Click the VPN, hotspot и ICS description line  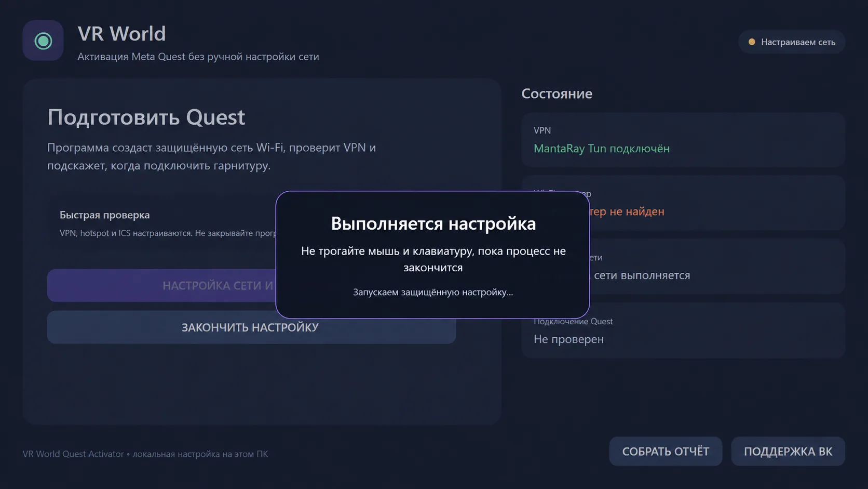[x=168, y=233]
